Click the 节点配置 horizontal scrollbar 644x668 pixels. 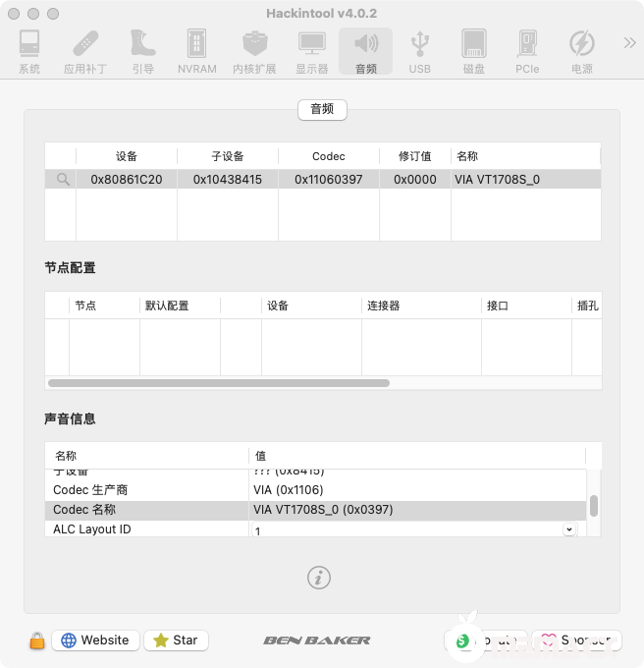tap(218, 383)
